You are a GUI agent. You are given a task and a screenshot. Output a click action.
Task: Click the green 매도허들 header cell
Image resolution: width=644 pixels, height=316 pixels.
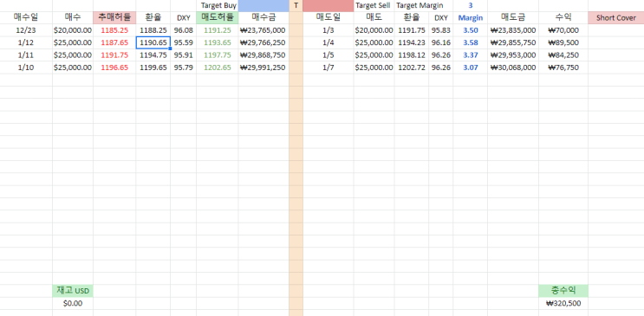218,17
